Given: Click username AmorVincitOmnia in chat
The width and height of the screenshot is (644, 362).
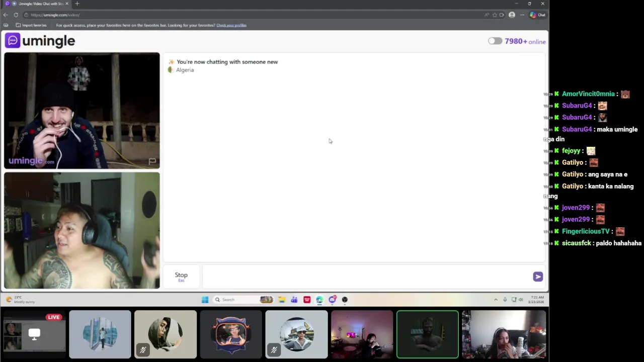Looking at the screenshot, I should click(x=588, y=94).
